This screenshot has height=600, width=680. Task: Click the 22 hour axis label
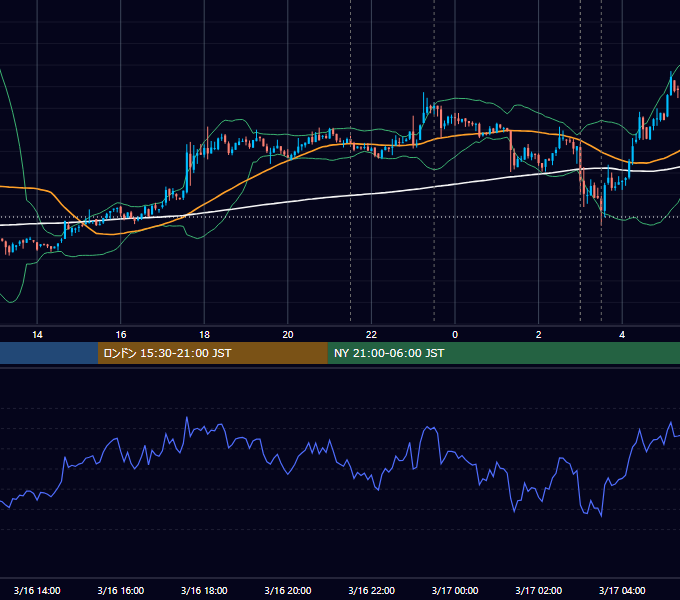371,335
